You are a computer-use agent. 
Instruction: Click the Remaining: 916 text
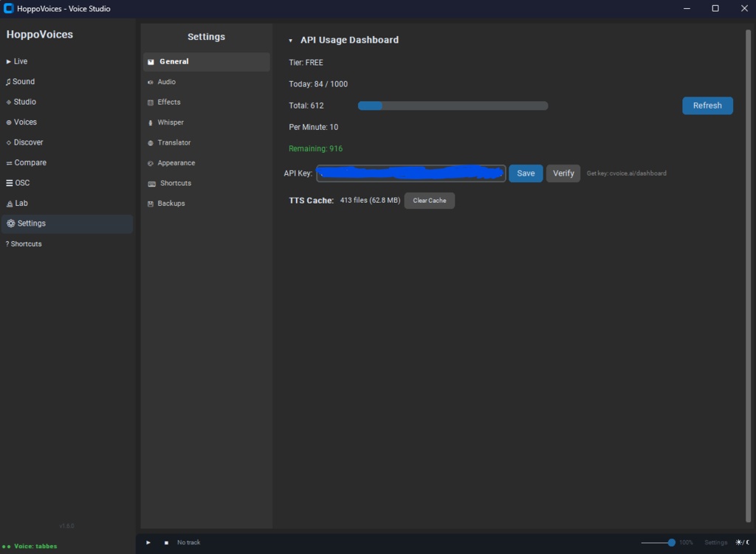pos(316,148)
